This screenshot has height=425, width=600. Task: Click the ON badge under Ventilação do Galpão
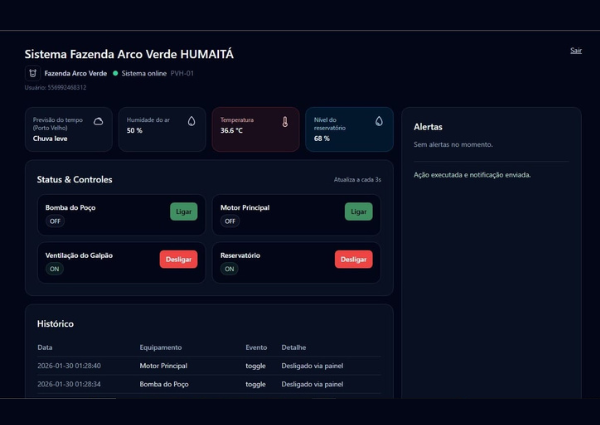54,269
